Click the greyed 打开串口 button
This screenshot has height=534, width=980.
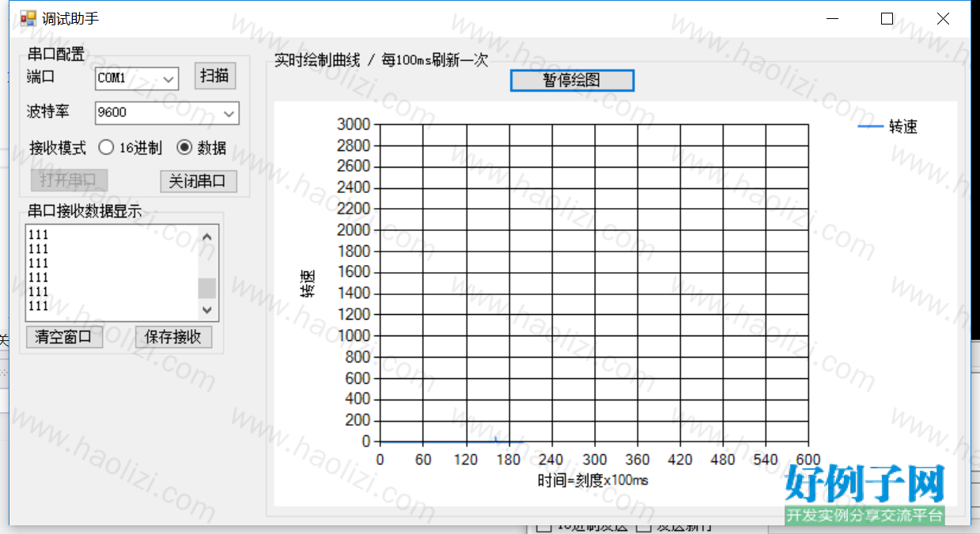coord(69,180)
